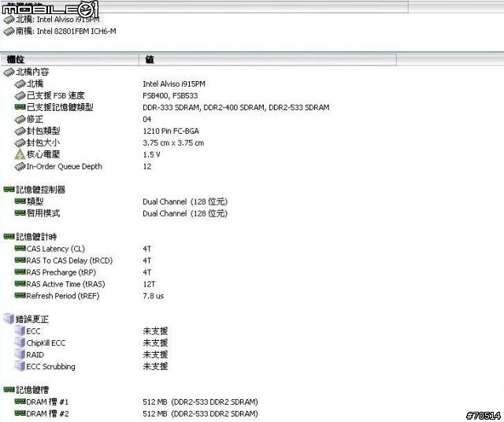
Task: Click the memory icon beside 類型
Action: pos(20,202)
